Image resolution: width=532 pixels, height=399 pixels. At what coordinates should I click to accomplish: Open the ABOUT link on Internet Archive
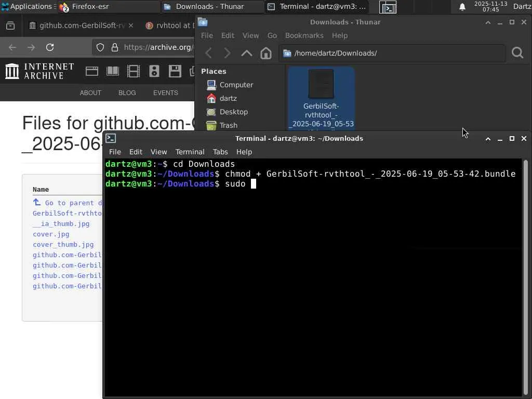click(90, 92)
